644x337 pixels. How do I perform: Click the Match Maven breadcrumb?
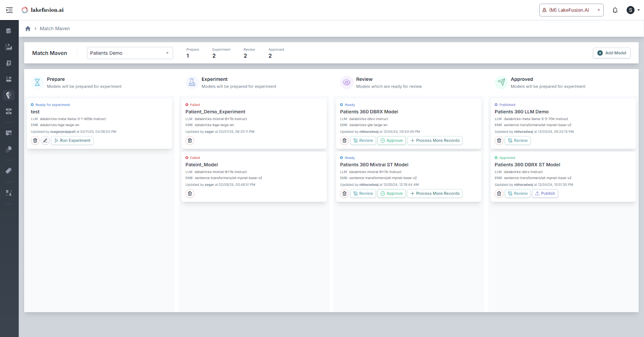(55, 29)
